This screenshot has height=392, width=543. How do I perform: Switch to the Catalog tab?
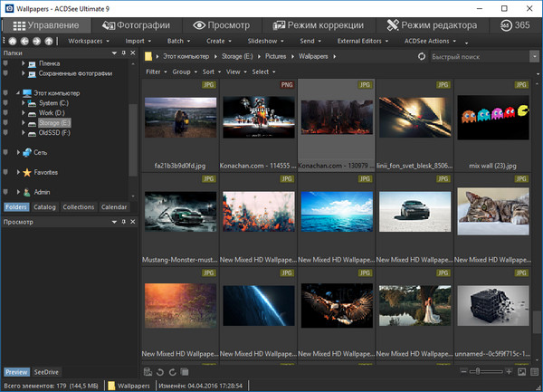click(x=44, y=207)
